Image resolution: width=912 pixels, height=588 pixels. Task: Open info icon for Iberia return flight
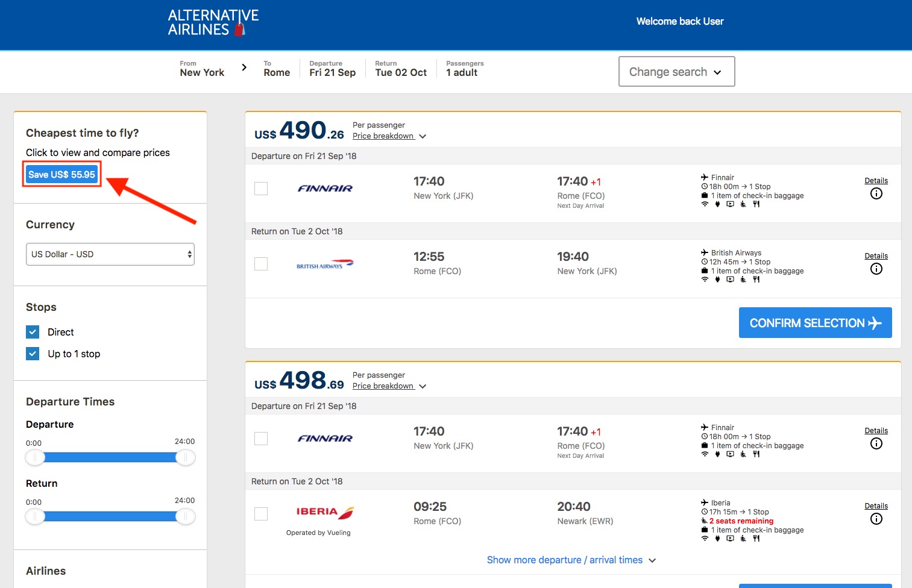pos(876,519)
